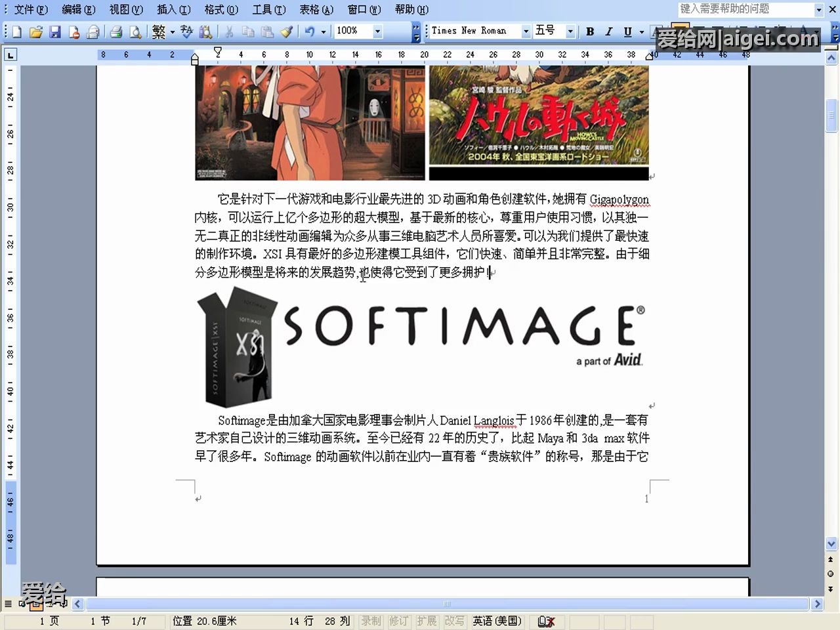Open underline style dropdown arrow
The height and width of the screenshot is (630, 840).
[641, 31]
